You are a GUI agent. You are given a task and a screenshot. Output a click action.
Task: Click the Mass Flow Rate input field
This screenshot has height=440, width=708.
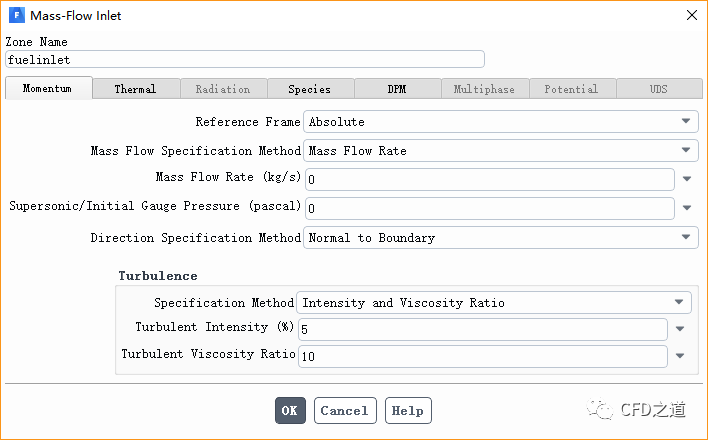[490, 179]
